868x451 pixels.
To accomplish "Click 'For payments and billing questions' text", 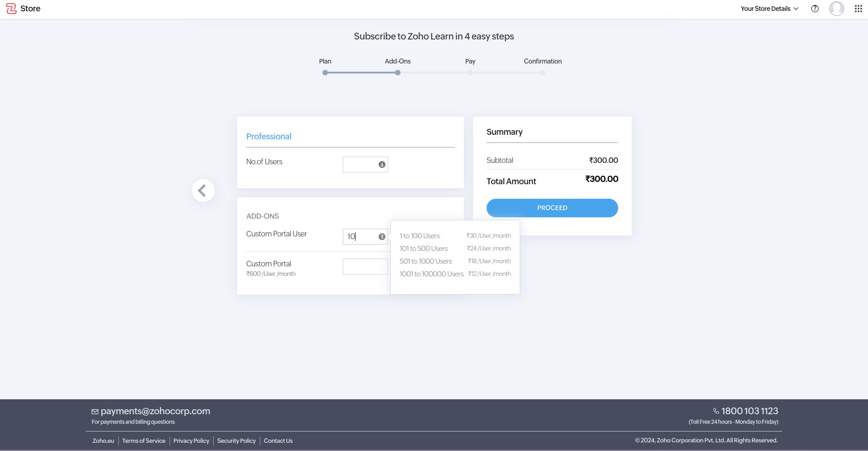I will [x=133, y=422].
